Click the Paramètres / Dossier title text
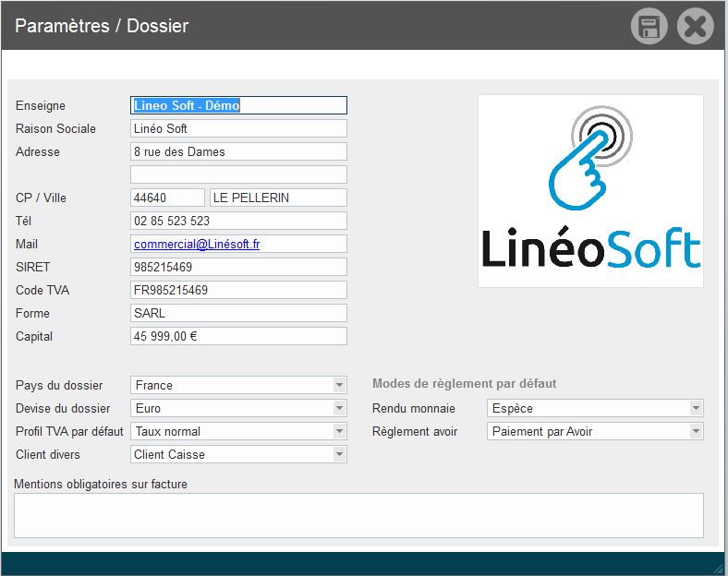The width and height of the screenshot is (728, 576). click(102, 26)
